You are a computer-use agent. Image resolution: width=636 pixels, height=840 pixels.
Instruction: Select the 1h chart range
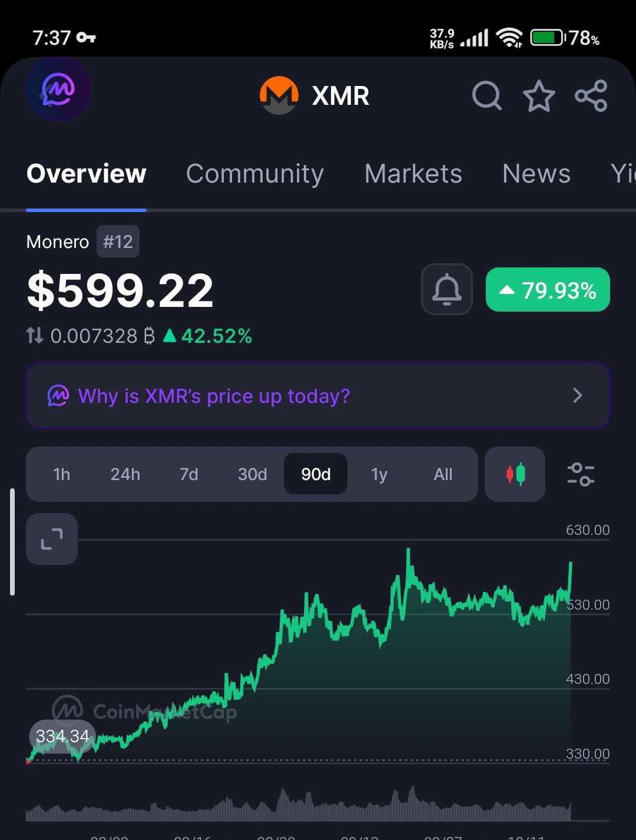pos(62,474)
